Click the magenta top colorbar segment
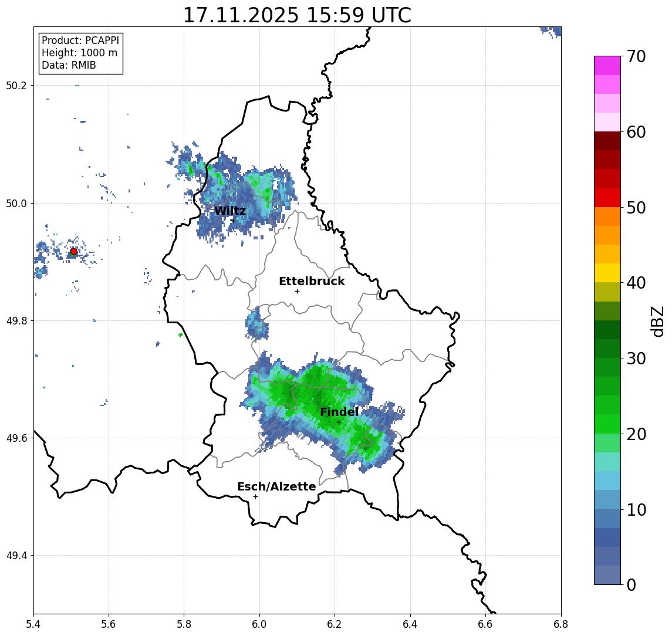The height and width of the screenshot is (636, 672). coord(607,66)
